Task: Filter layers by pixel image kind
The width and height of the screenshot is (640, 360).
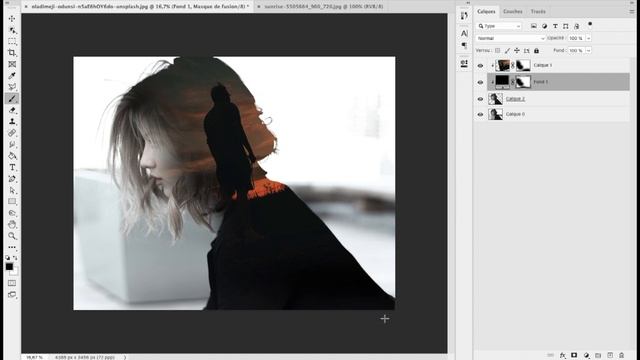Action: point(533,26)
